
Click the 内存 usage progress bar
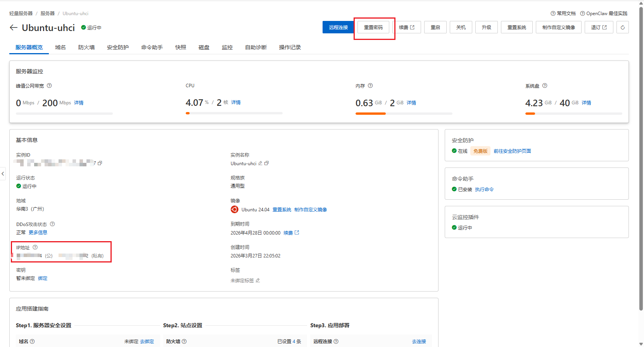(404, 114)
